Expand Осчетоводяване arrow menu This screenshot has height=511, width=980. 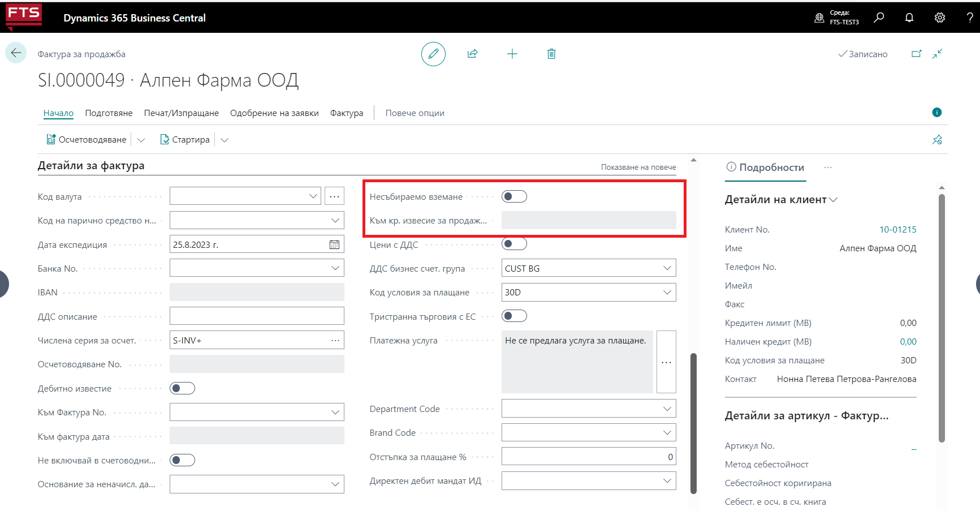[141, 140]
